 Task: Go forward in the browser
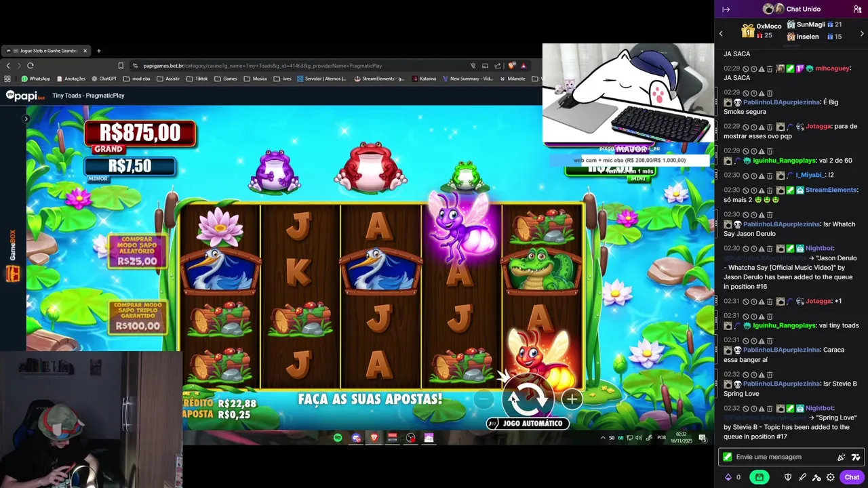pyautogui.click(x=19, y=66)
